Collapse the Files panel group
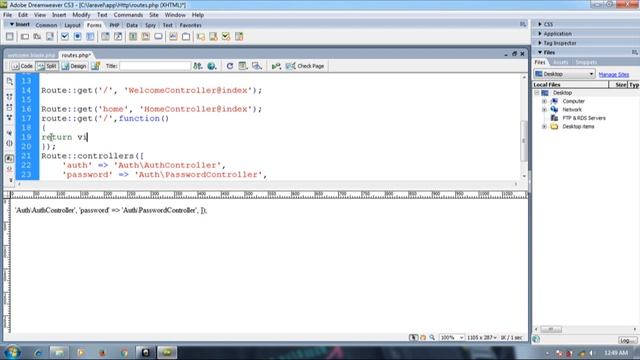 pos(540,52)
